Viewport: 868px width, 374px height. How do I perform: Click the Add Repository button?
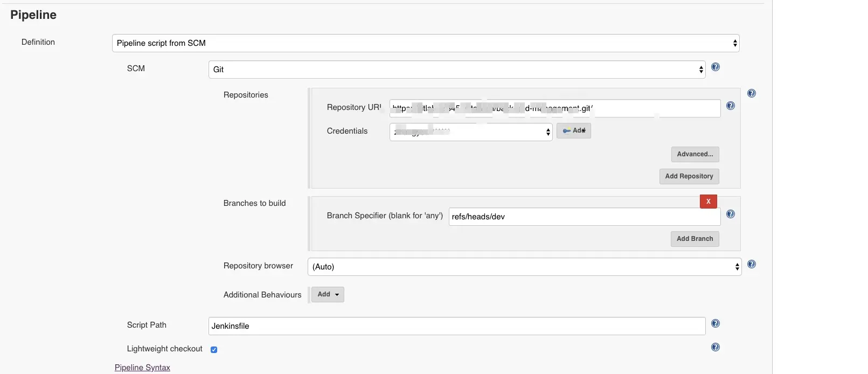pyautogui.click(x=689, y=176)
